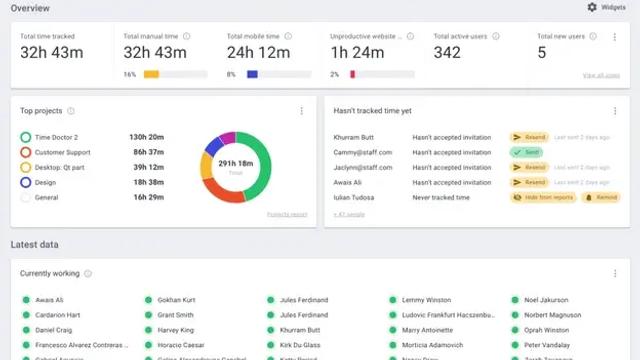
Task: Click green status dot beside Gokhan Kurt
Action: tap(148, 300)
